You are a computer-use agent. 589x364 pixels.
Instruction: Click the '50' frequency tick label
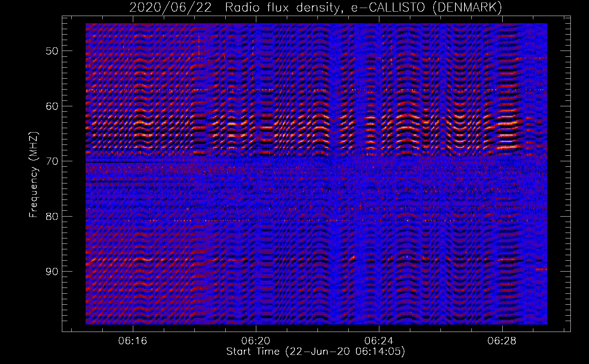(x=52, y=51)
